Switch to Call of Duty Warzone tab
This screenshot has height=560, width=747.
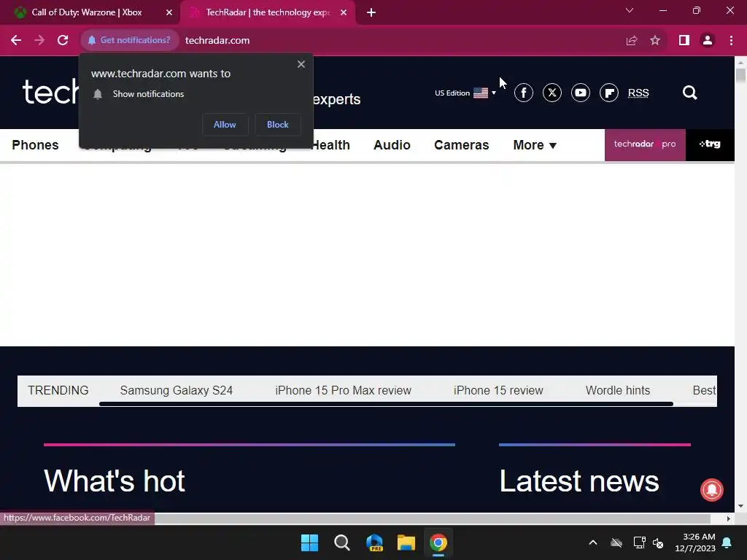pyautogui.click(x=87, y=12)
